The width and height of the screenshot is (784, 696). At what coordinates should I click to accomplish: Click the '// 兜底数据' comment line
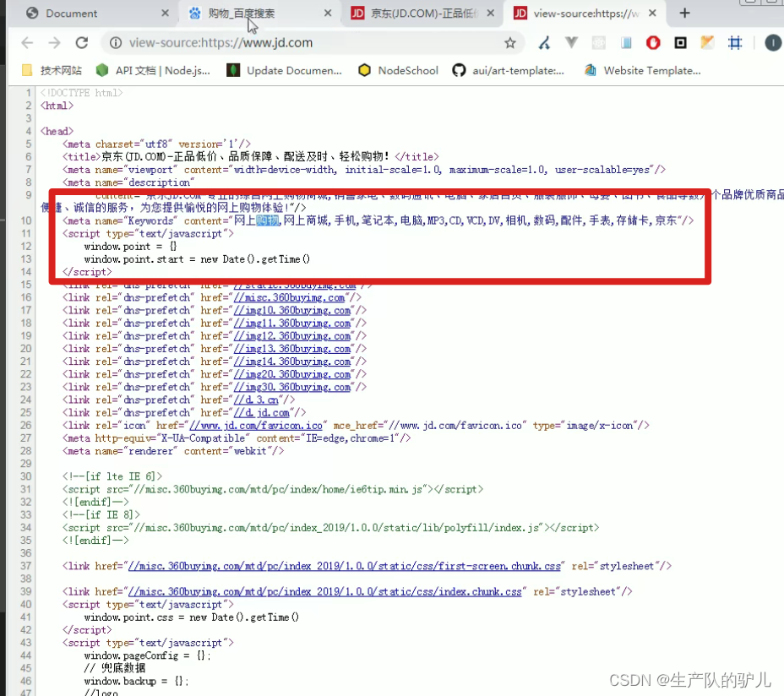[115, 668]
